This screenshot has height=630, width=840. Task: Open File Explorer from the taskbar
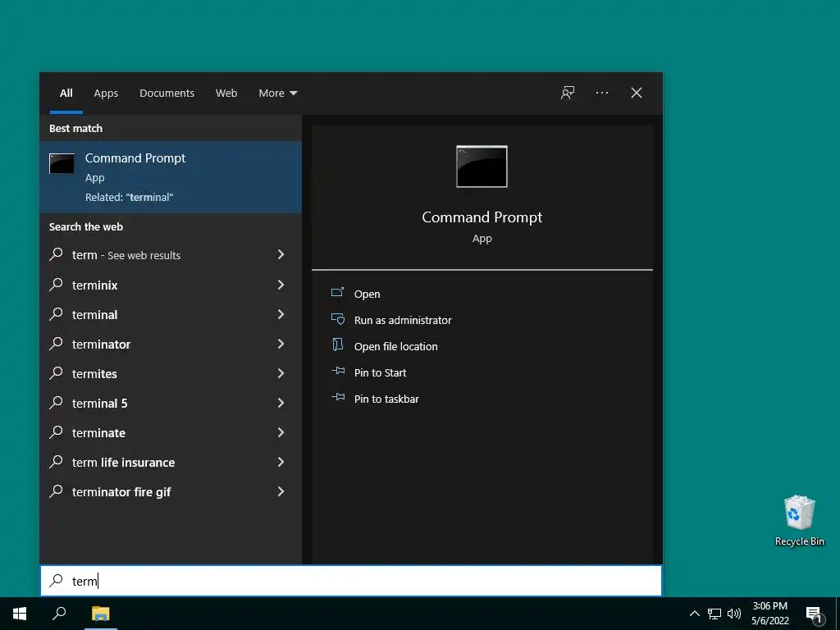(x=100, y=614)
